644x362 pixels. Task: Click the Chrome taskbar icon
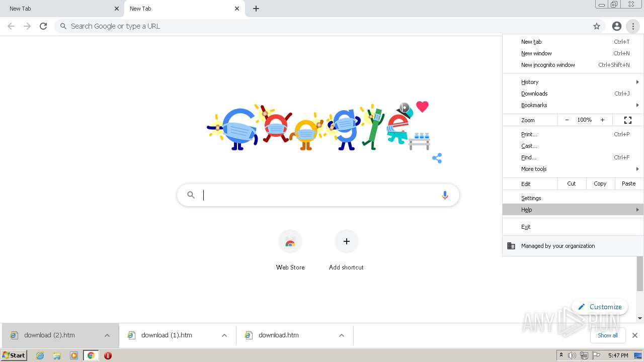(x=91, y=355)
